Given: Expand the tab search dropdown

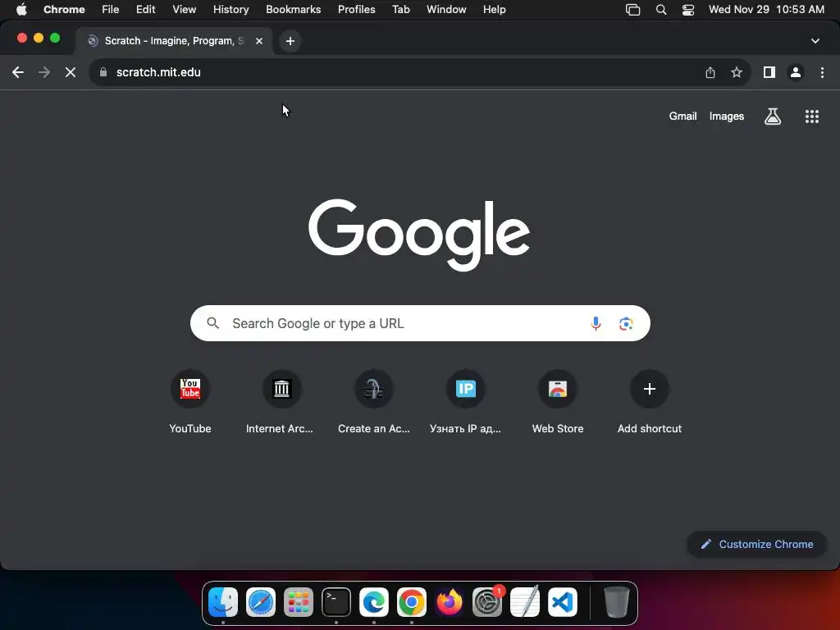Looking at the screenshot, I should coord(815,41).
